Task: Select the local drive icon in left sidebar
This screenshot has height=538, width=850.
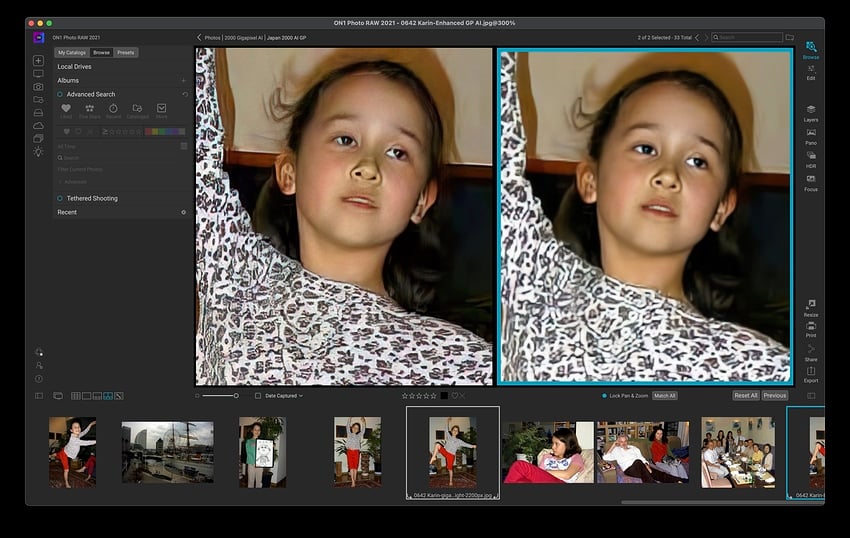Action: tap(38, 113)
